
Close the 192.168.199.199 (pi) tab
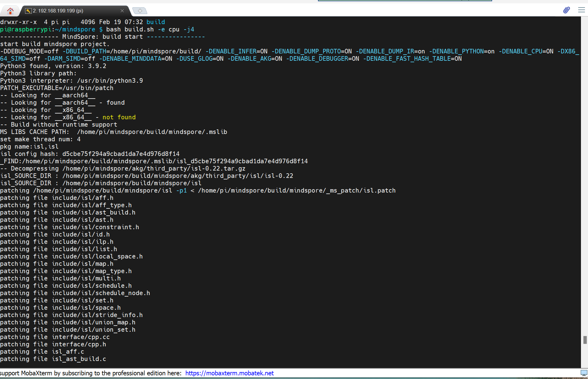[x=122, y=11]
